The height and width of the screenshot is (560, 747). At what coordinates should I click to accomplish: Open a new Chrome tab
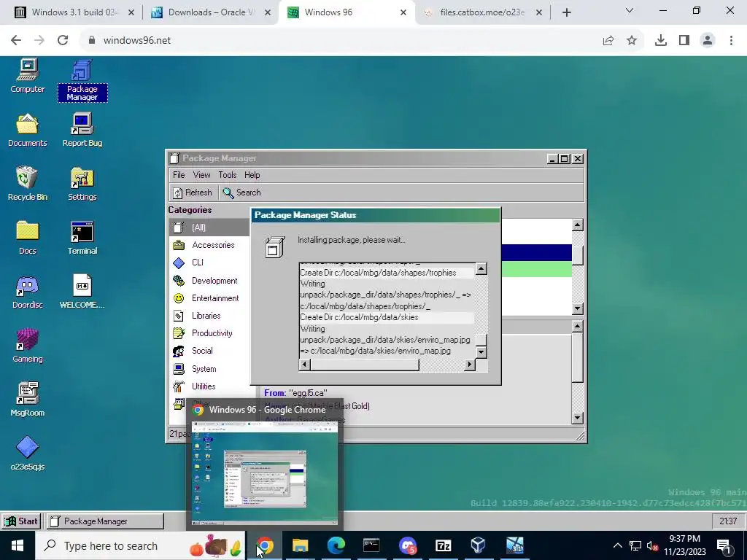pos(566,12)
